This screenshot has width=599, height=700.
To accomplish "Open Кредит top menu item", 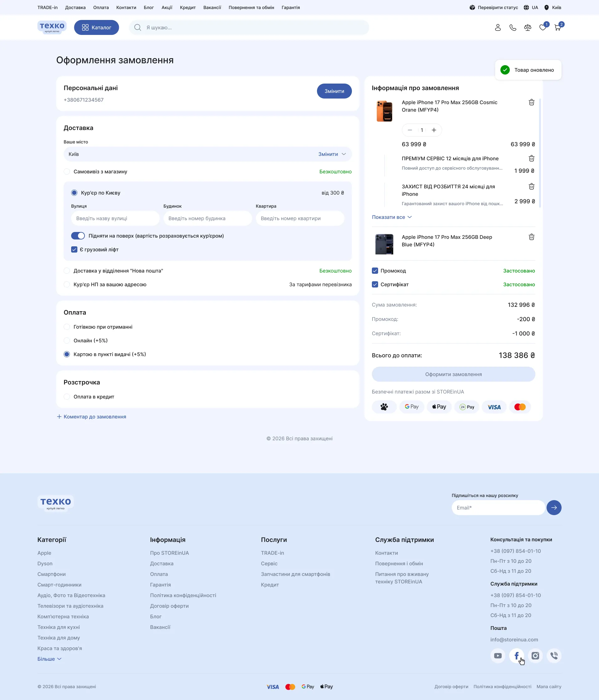I will click(187, 7).
